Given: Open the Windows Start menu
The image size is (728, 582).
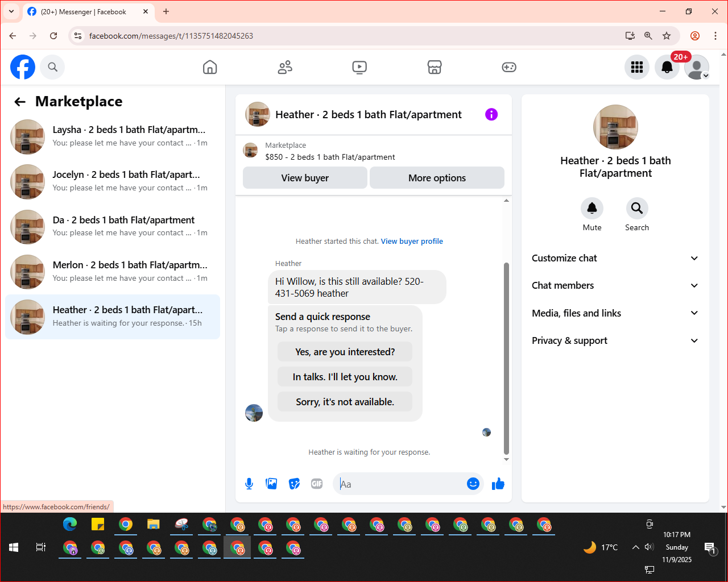Looking at the screenshot, I should 14,547.
